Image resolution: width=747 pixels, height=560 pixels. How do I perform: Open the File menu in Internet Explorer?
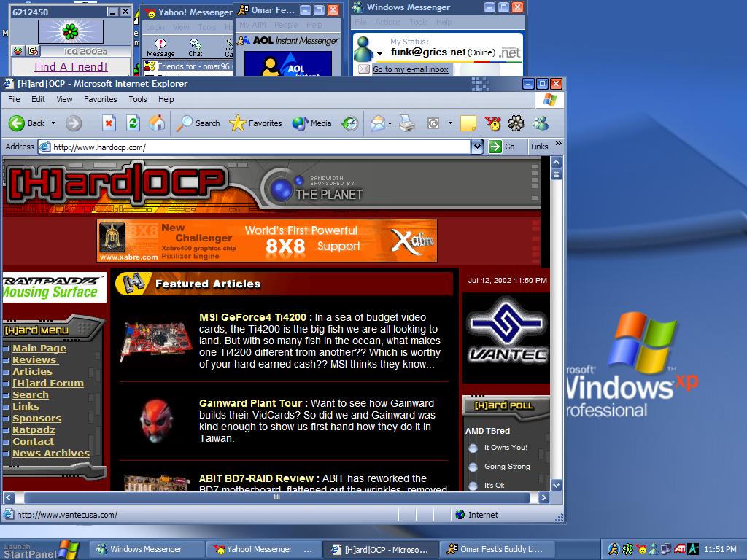point(15,99)
